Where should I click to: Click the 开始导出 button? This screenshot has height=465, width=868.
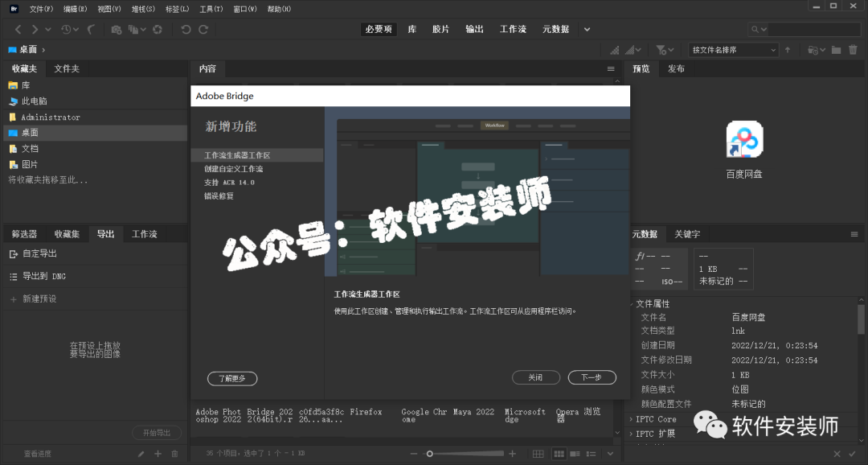(x=157, y=433)
